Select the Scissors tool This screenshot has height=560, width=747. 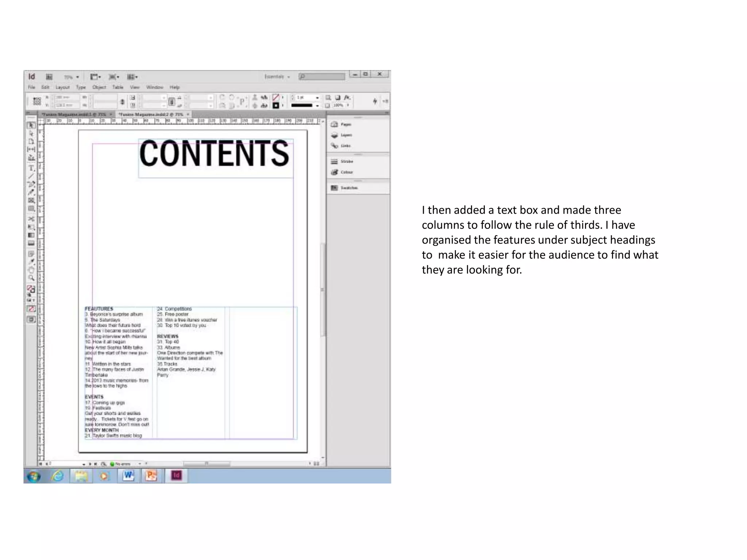(31, 219)
